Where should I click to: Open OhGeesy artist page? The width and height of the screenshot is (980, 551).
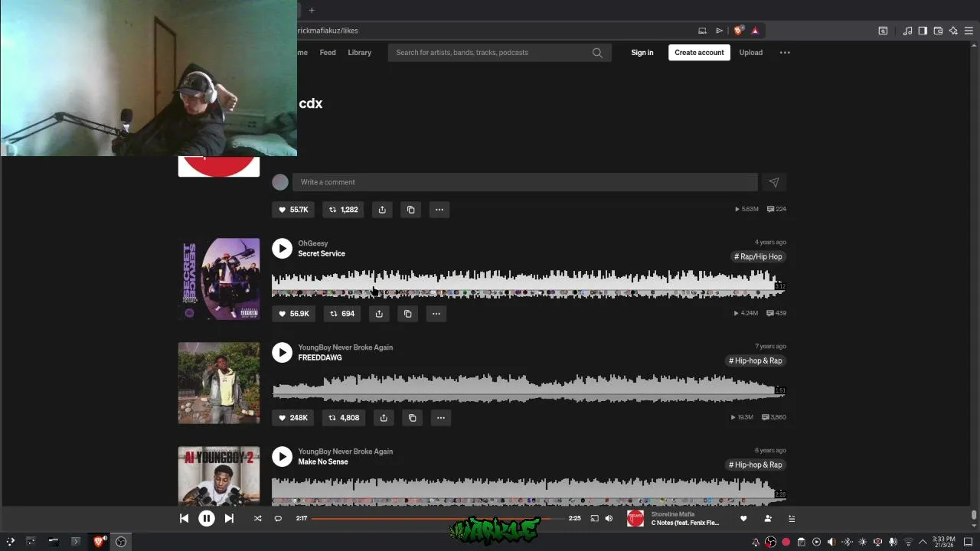point(313,243)
